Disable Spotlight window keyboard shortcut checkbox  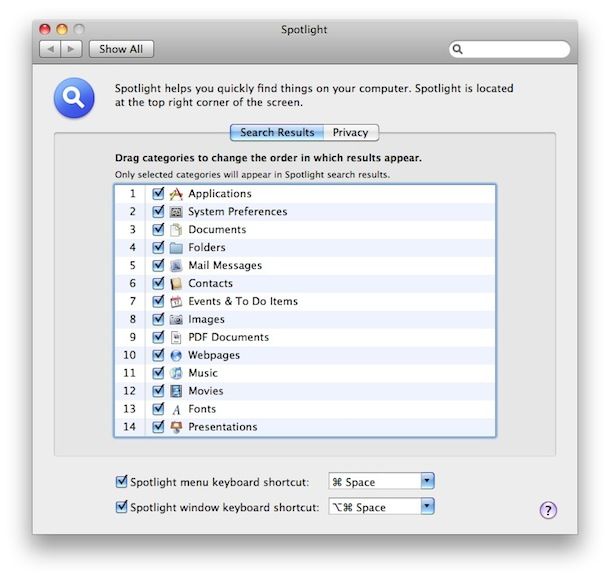point(121,507)
